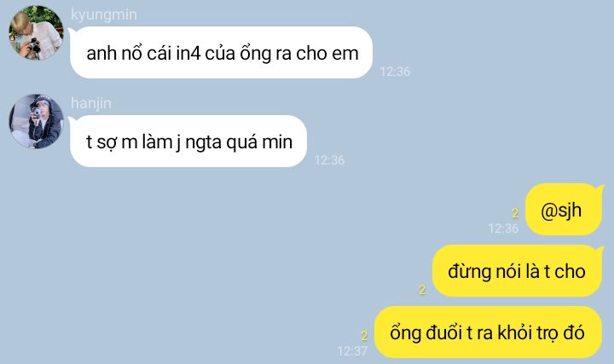This screenshot has width=614, height=364.
Task: Tap the unread count beside 'đừng nói là t cho'
Action: 422,290
